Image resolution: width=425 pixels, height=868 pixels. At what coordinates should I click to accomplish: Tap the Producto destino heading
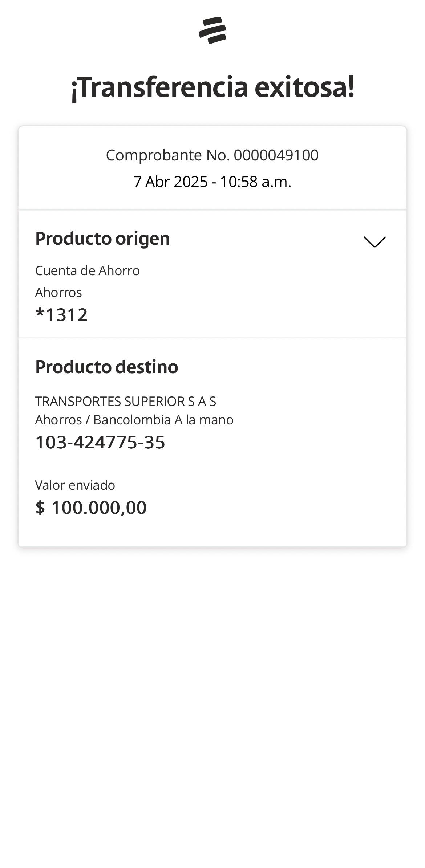coord(106,367)
